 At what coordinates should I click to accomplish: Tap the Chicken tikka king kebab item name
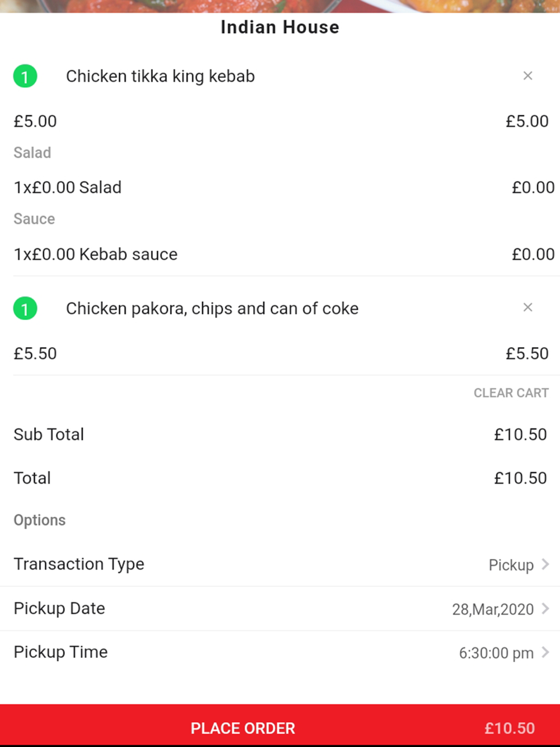(160, 76)
